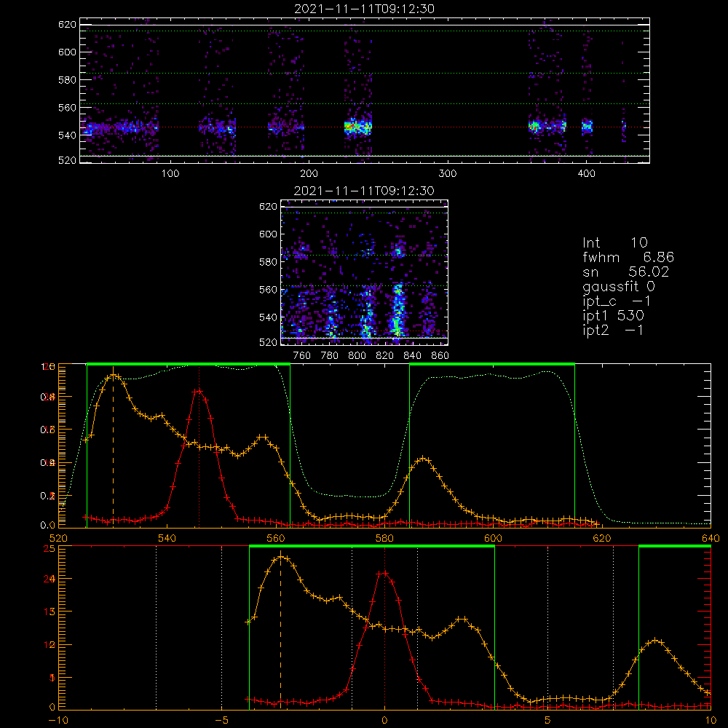Select the 'ipt_c -1' readout

pyautogui.click(x=617, y=301)
